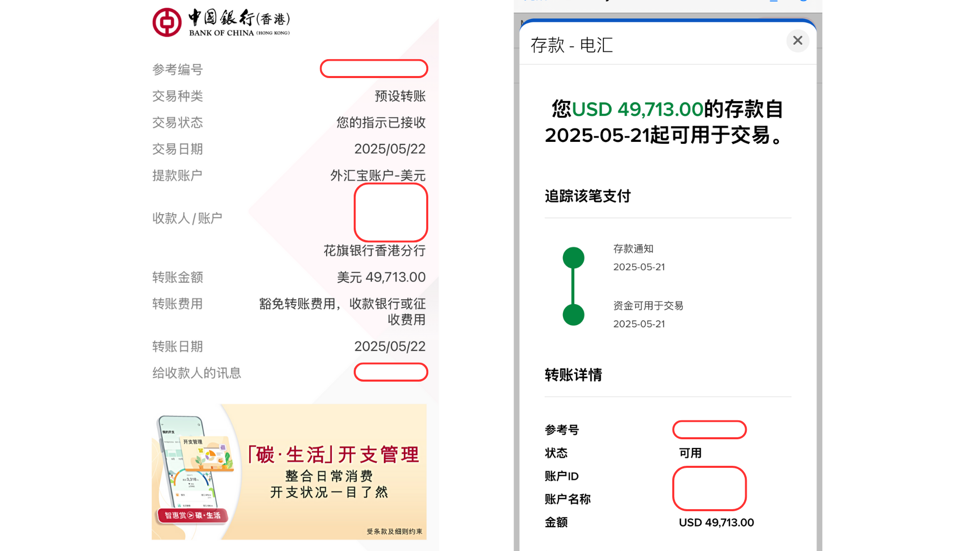
Task: Click the 存款通知 green timeline dot
Action: tap(573, 258)
